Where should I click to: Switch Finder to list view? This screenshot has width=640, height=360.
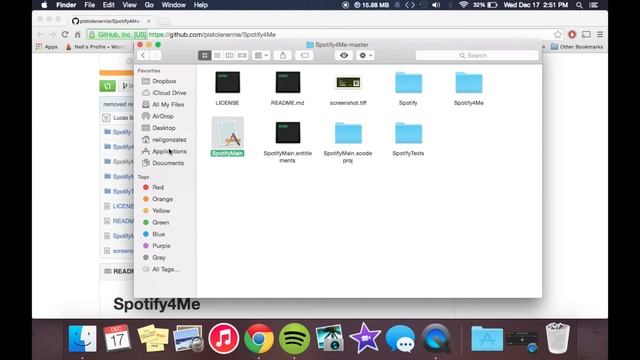coord(217,56)
